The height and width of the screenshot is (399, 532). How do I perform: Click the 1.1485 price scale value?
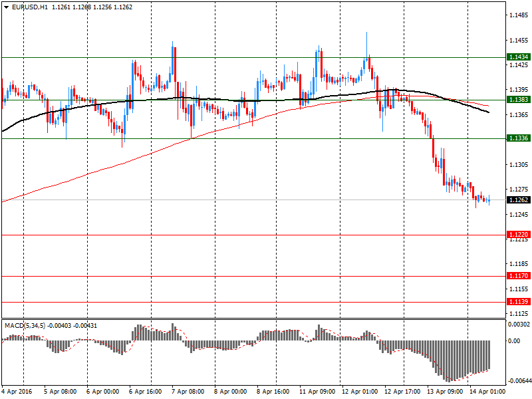pyautogui.click(x=519, y=15)
